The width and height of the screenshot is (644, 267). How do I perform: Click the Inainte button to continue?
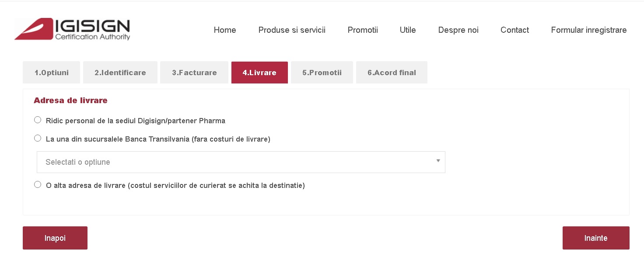(596, 238)
